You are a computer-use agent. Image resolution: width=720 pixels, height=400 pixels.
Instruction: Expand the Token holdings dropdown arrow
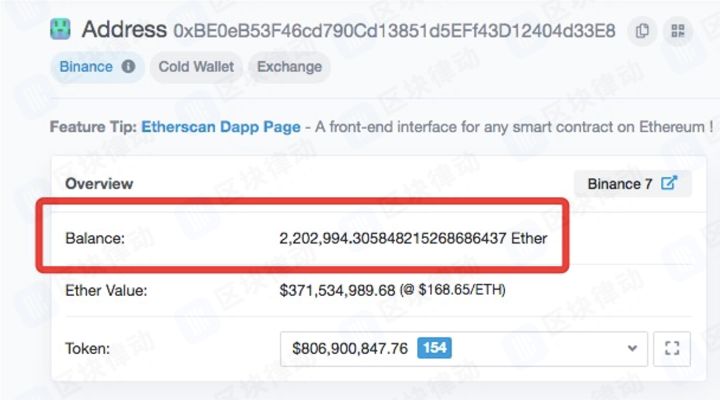(x=632, y=349)
